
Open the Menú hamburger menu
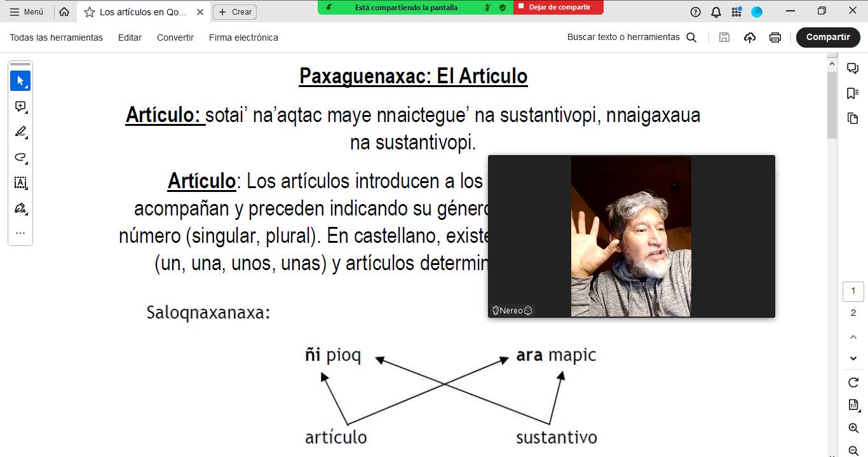point(27,12)
